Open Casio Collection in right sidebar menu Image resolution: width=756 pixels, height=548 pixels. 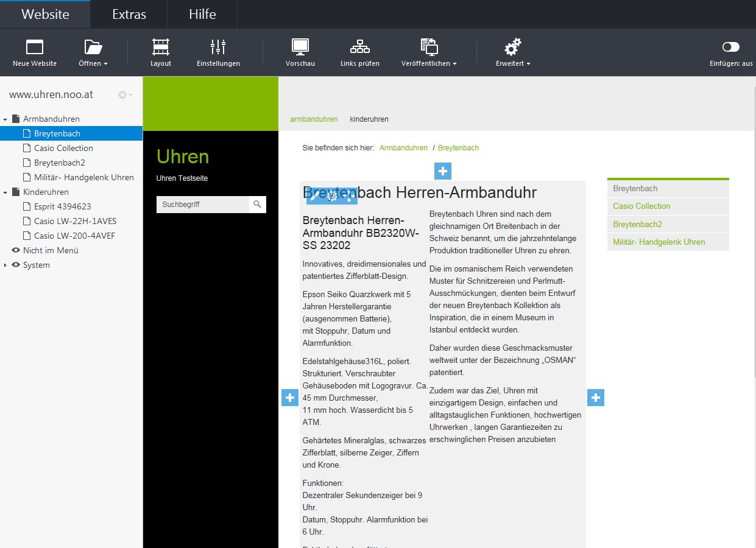[668, 206]
